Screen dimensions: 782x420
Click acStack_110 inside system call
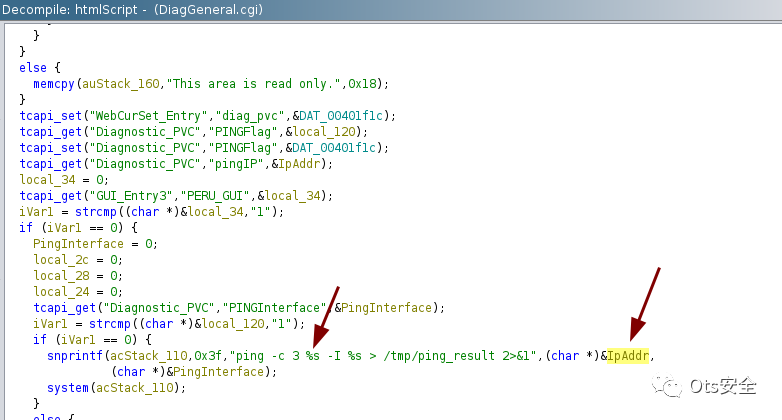(135, 388)
